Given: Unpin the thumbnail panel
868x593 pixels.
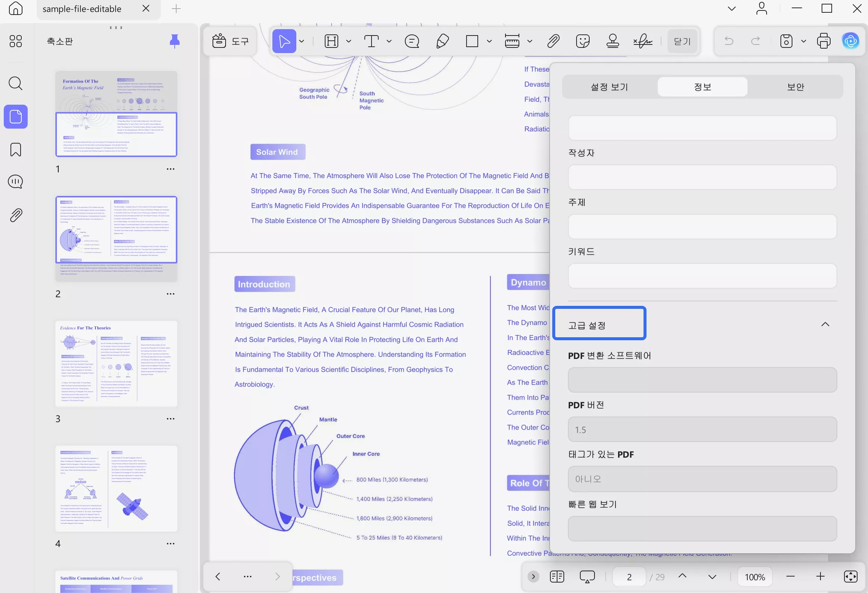Looking at the screenshot, I should (174, 41).
